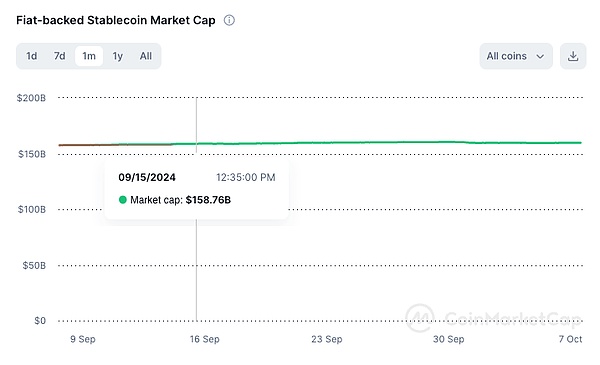Click the 16 Sep axis label

point(204,339)
